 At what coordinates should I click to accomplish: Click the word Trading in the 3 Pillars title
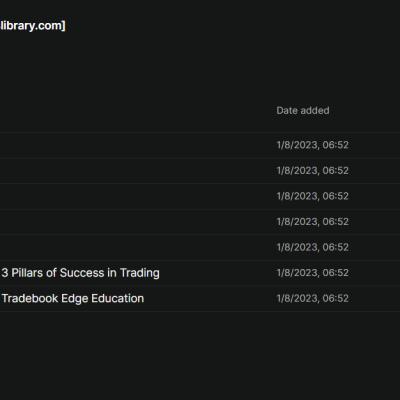tap(140, 273)
